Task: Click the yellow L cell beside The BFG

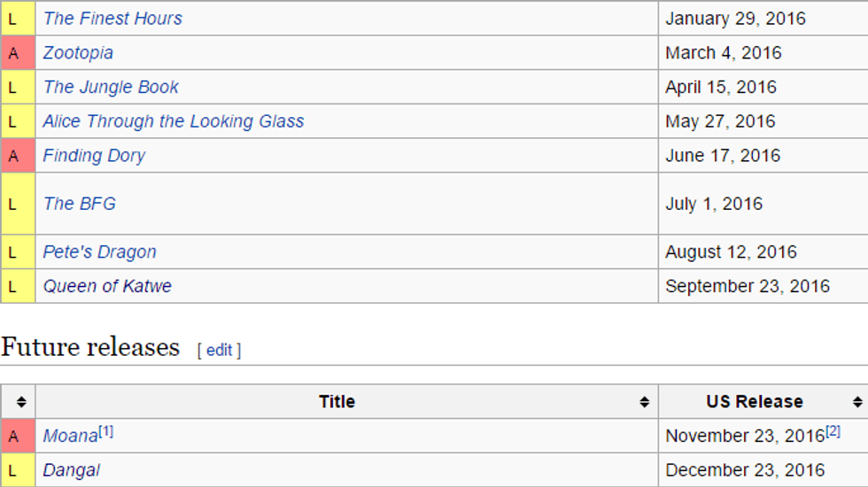Action: 13,204
